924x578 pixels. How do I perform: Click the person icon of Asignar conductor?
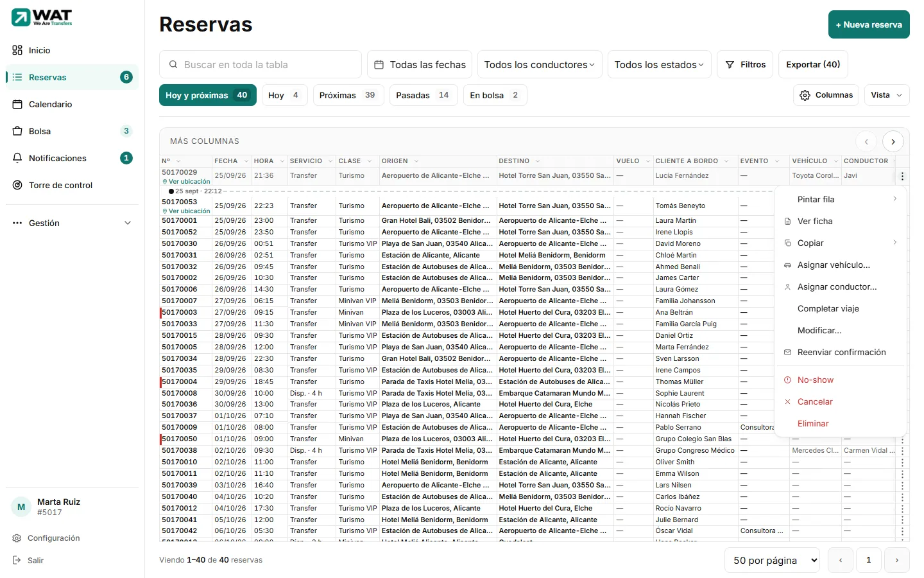click(787, 286)
